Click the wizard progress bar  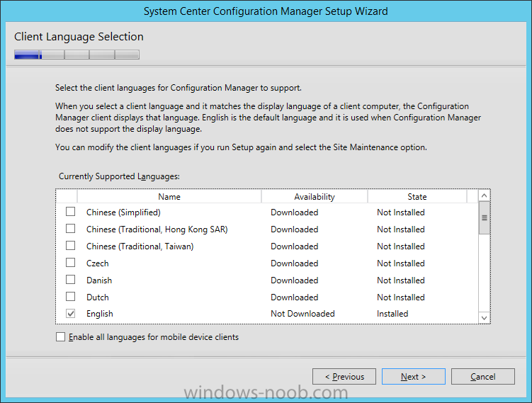coord(77,55)
